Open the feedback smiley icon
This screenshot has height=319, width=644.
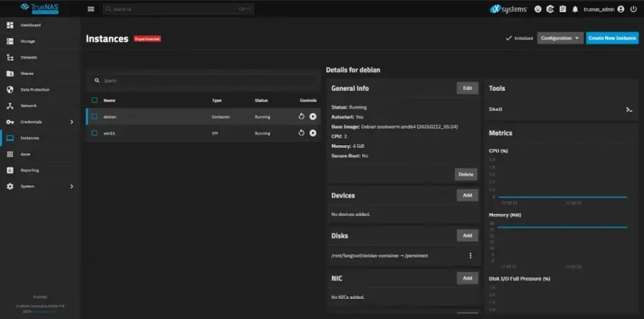(x=537, y=9)
